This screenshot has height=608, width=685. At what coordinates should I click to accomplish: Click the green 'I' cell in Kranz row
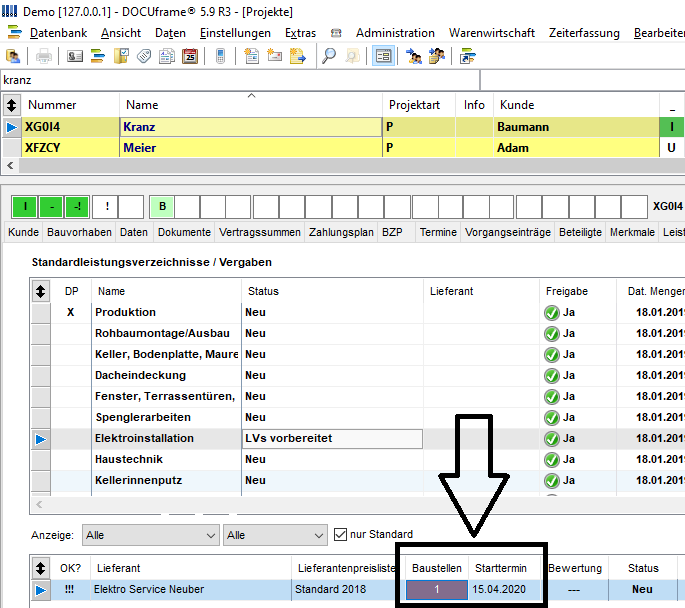pos(672,127)
